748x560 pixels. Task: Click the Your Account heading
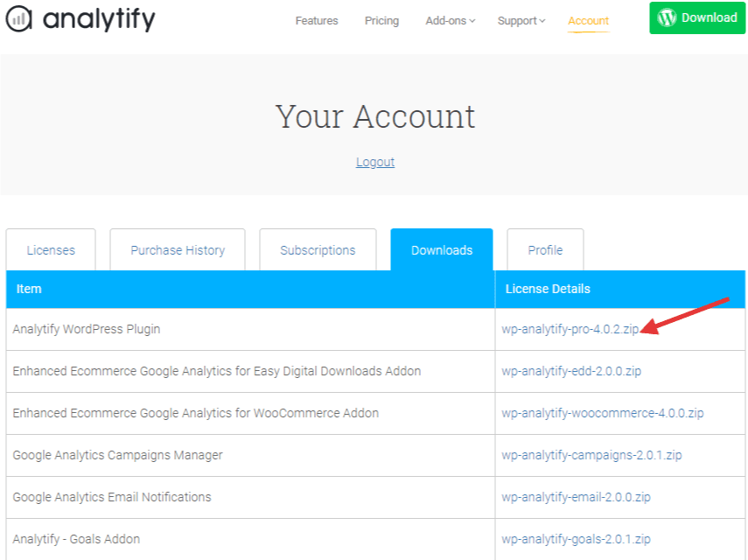point(375,116)
